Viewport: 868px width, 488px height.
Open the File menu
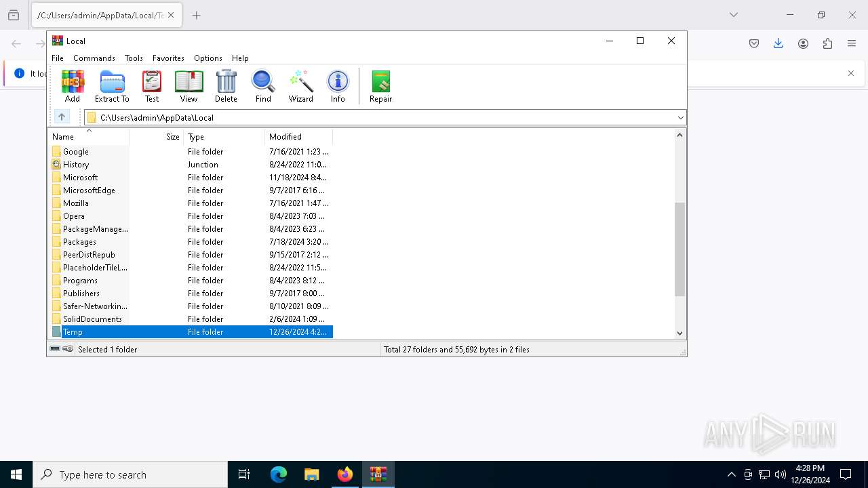click(x=58, y=58)
